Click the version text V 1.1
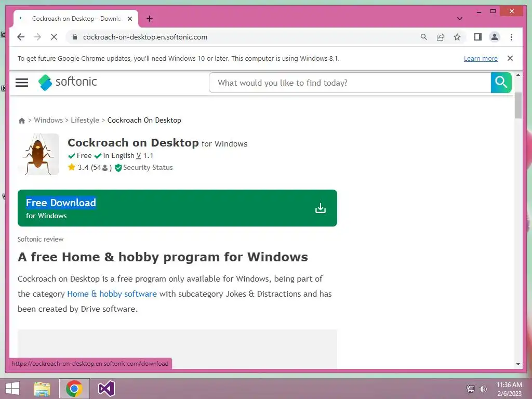Image resolution: width=532 pixels, height=399 pixels. click(144, 155)
